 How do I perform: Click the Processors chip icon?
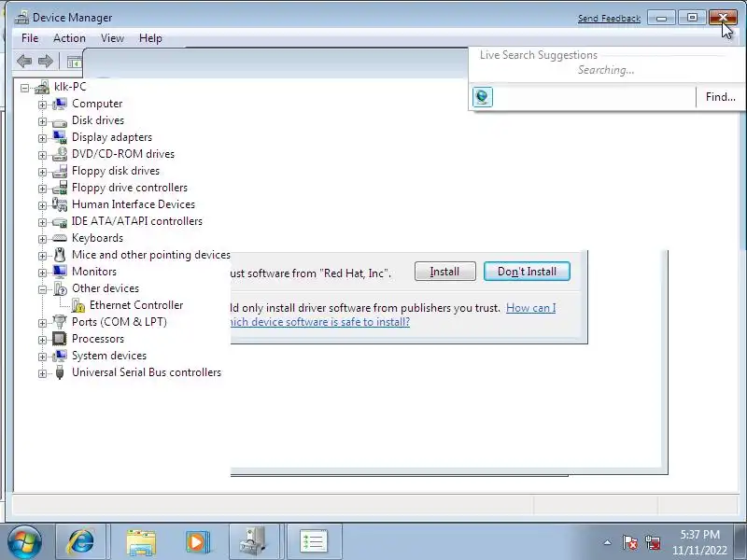tap(60, 339)
